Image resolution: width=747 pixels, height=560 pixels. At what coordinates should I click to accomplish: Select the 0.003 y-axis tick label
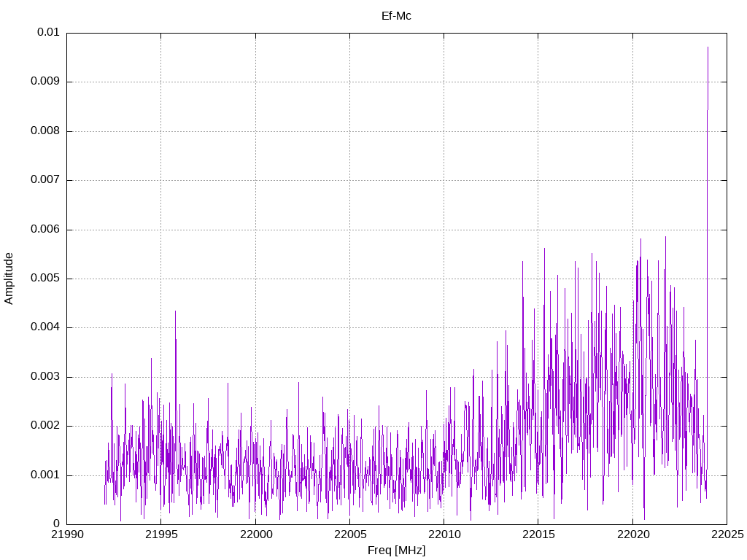click(x=44, y=377)
